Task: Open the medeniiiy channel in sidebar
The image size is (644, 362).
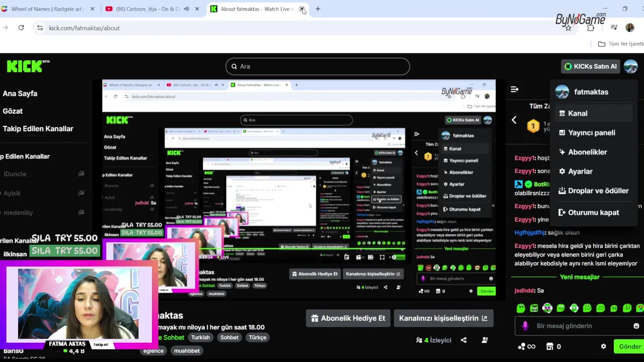Action: (19, 212)
